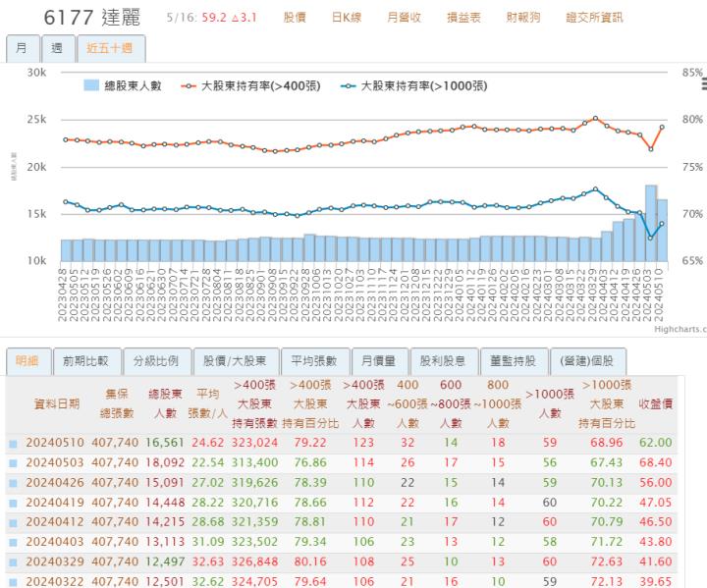Screen dimensions: 707x588
Task: Open the 證交所資訊 link
Action: [594, 18]
